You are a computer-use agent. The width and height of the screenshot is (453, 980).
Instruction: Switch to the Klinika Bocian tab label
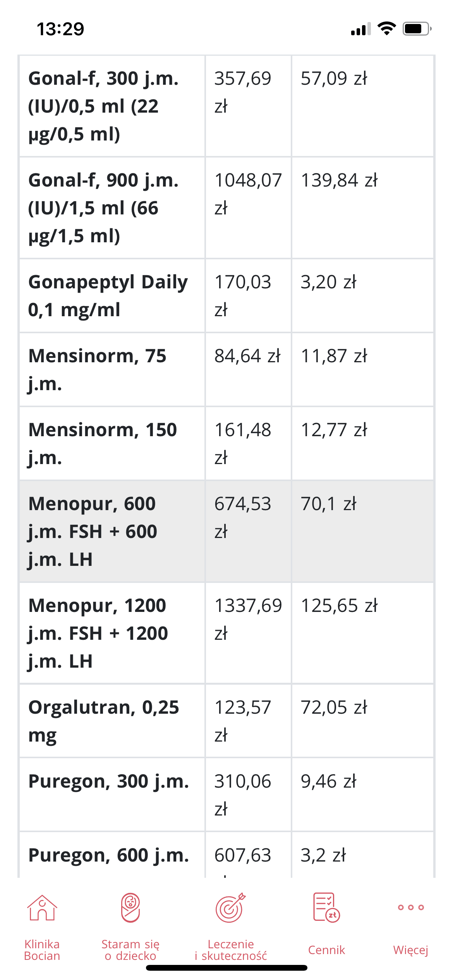(x=42, y=950)
